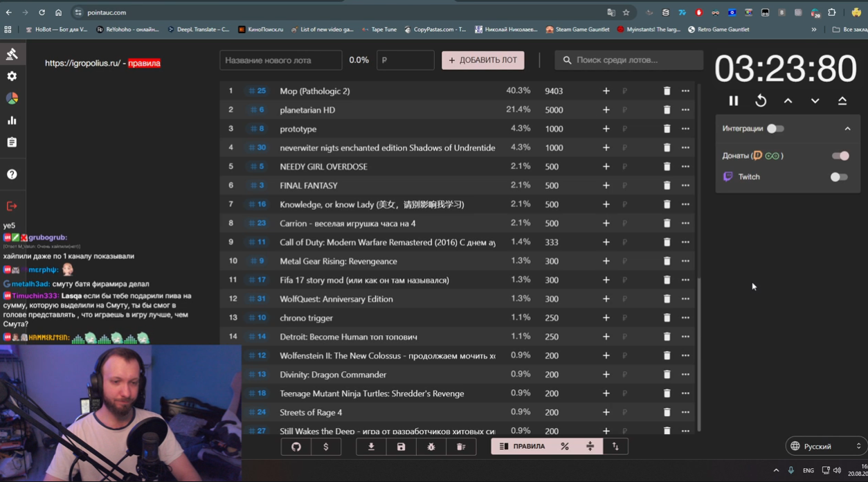
Task: Open the auction gavel page in sidebar
Action: [12, 54]
